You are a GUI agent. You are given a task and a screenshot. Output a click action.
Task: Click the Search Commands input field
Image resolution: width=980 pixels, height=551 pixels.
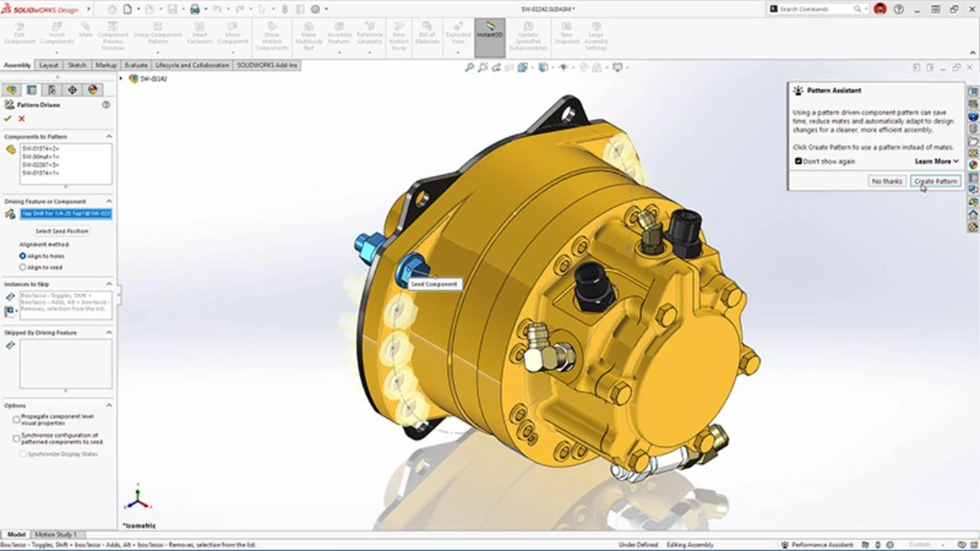pyautogui.click(x=816, y=9)
